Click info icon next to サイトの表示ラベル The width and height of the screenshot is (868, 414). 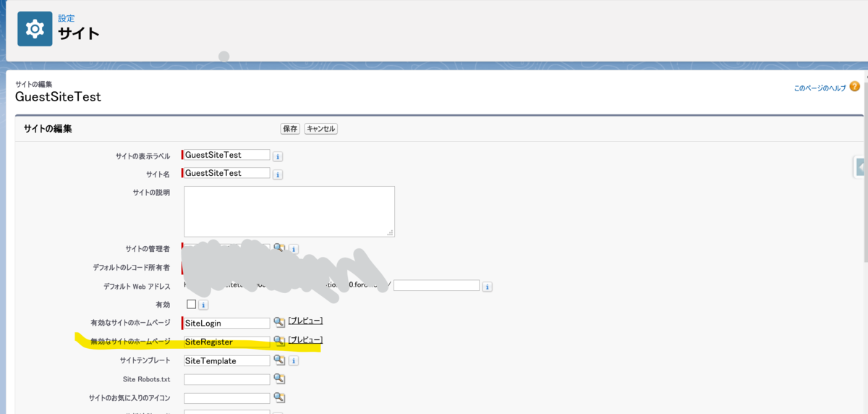point(278,156)
